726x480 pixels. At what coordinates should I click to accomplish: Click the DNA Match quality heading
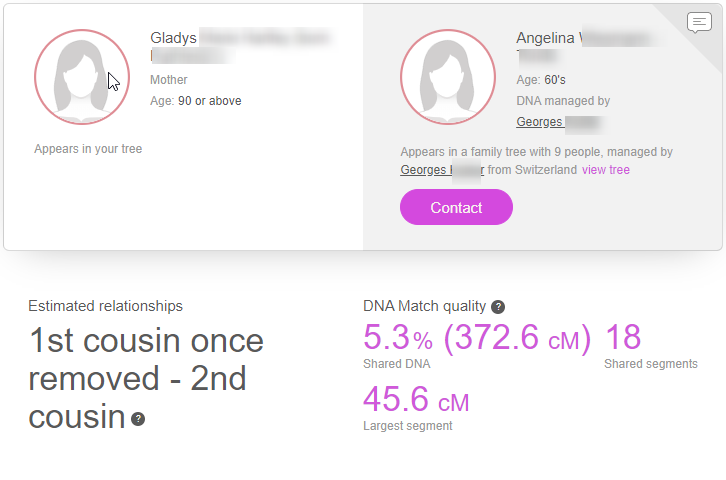point(425,306)
